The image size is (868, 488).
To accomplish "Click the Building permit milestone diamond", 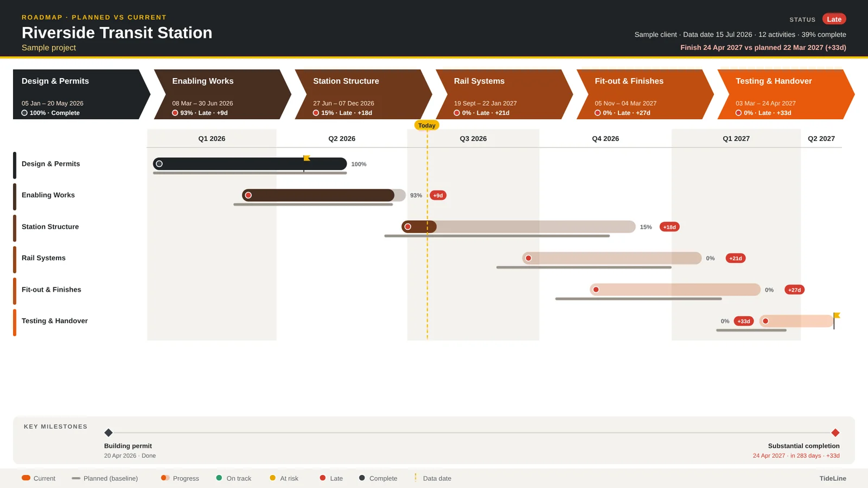I will [x=108, y=433].
